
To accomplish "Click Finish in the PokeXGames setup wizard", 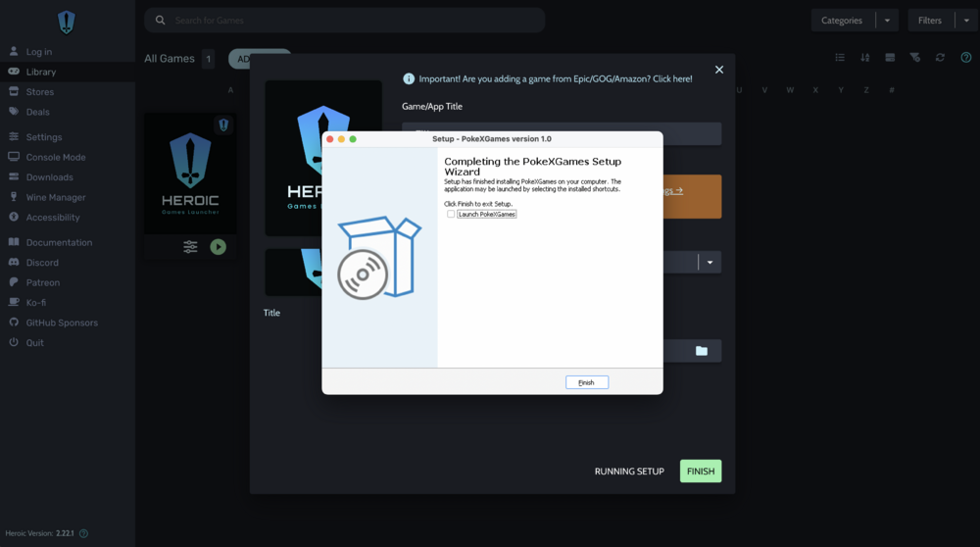I will 587,382.
